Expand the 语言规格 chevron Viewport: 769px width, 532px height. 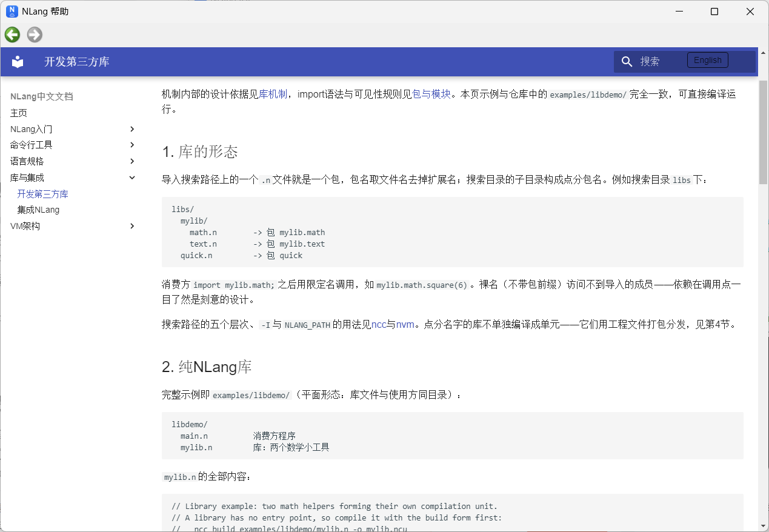132,161
